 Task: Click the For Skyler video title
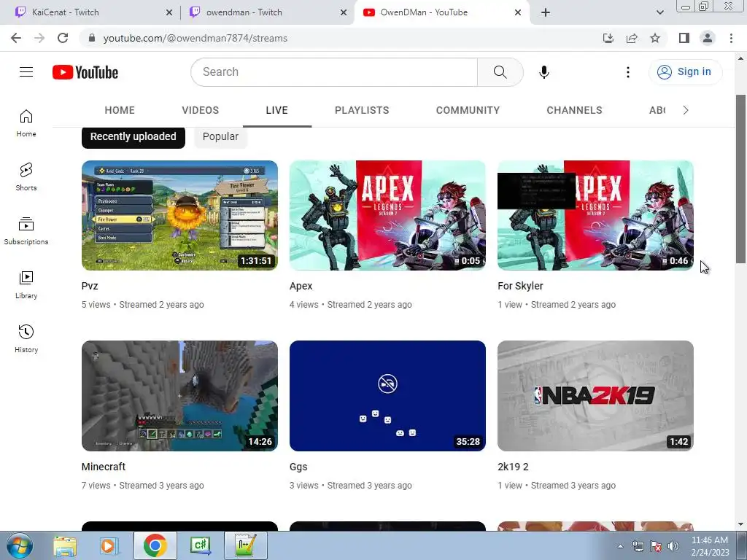(x=520, y=286)
